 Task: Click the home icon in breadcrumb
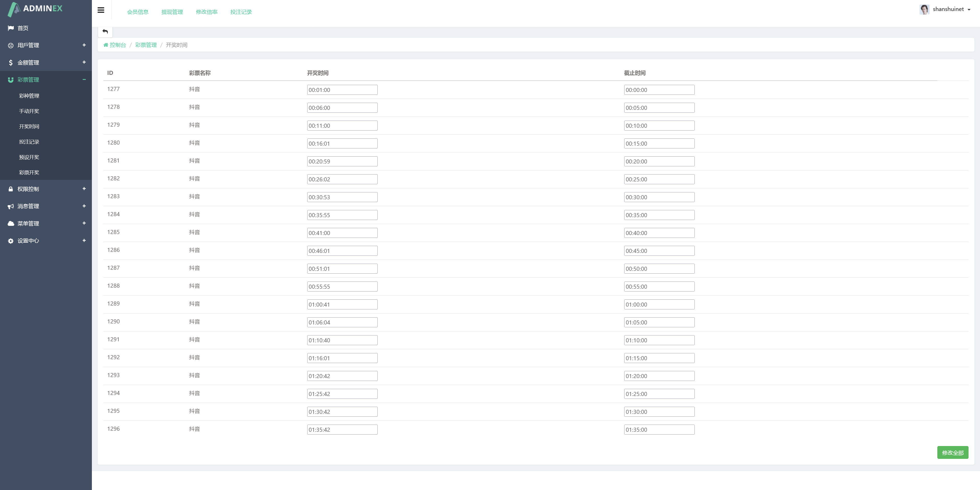[106, 45]
